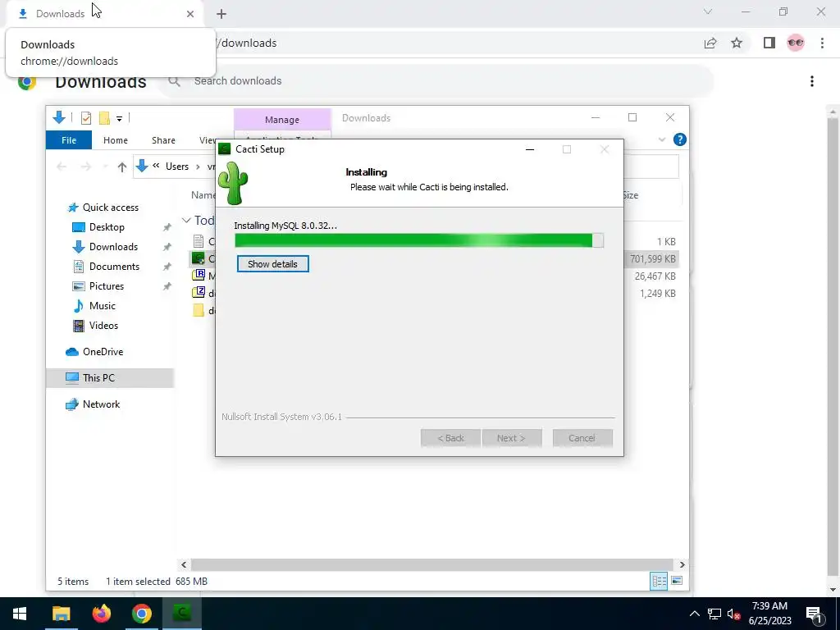Screen dimensions: 840x630
Task: Toggle Chrome side panel icon
Action: coord(769,43)
